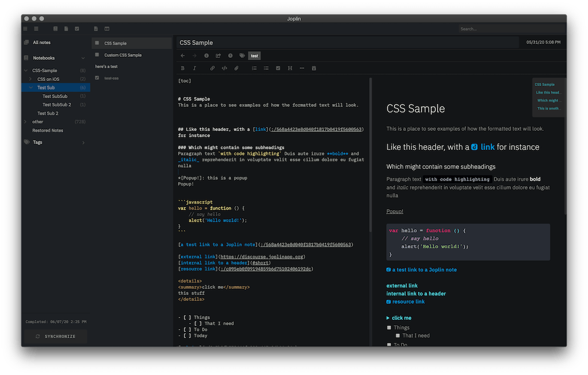
Task: Tick the That I need checkbox in preview
Action: [397, 335]
